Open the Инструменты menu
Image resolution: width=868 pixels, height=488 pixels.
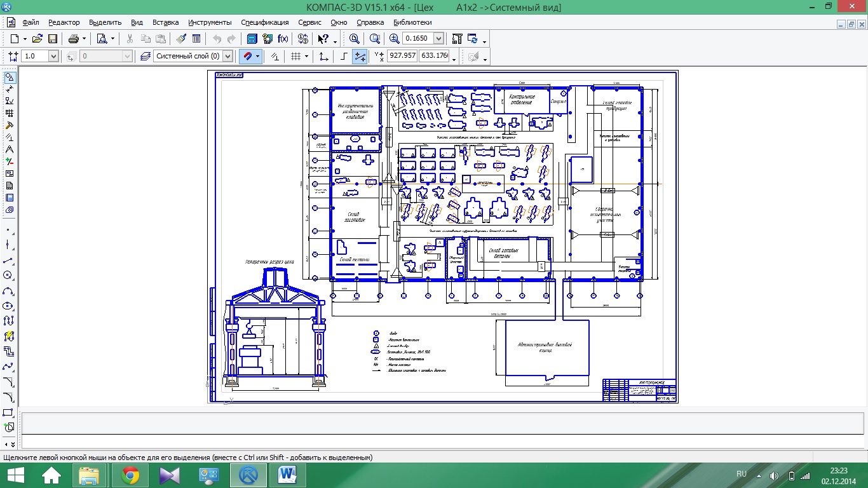tap(210, 22)
